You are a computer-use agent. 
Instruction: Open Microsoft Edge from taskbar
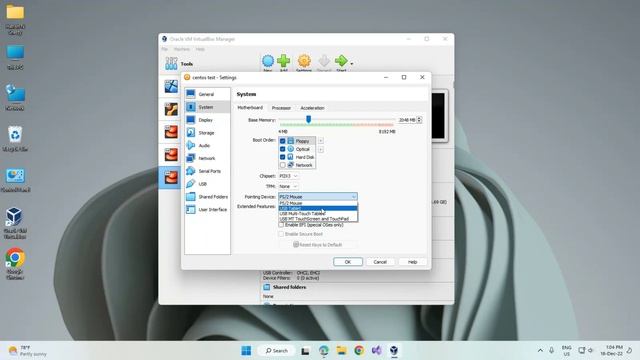[324, 351]
